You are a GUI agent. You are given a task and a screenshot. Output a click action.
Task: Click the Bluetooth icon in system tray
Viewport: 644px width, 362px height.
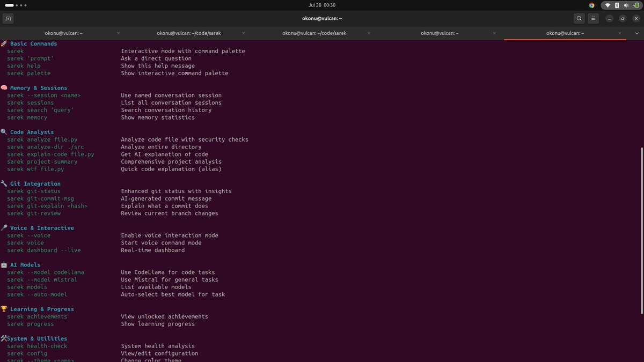click(x=617, y=5)
